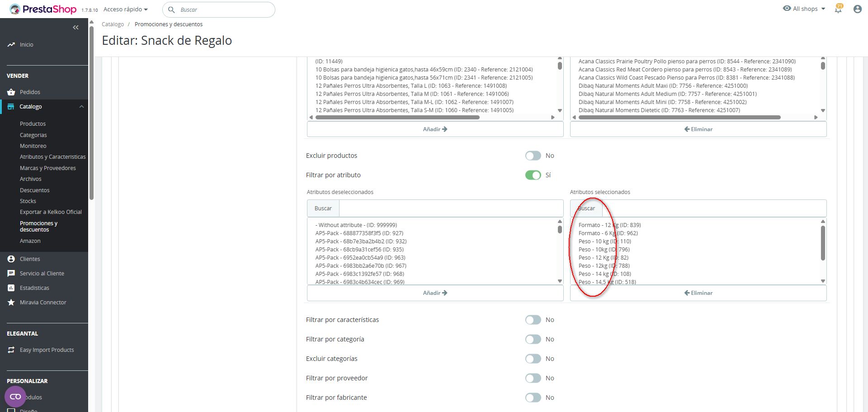The width and height of the screenshot is (868, 412).
Task: Click the Pedidos basket icon
Action: 11,92
